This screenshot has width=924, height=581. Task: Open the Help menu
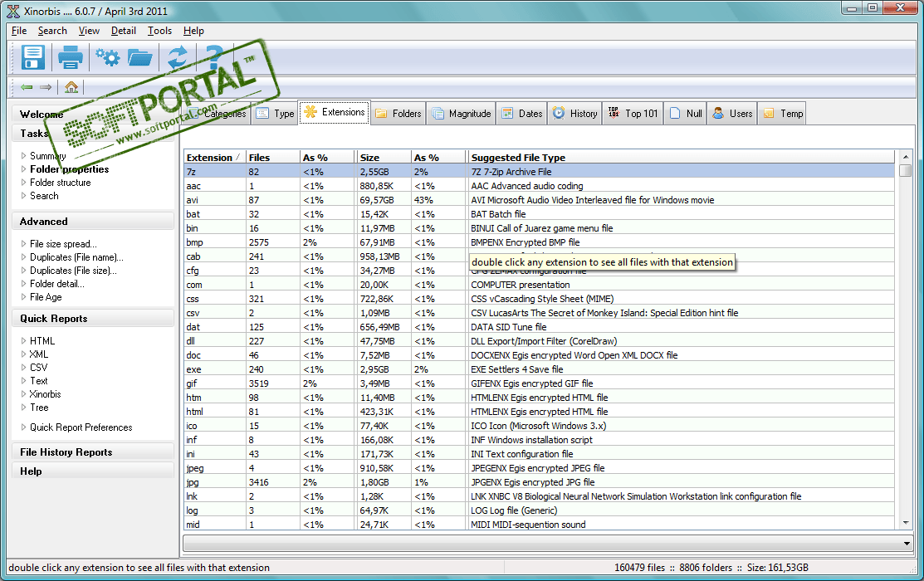click(193, 31)
